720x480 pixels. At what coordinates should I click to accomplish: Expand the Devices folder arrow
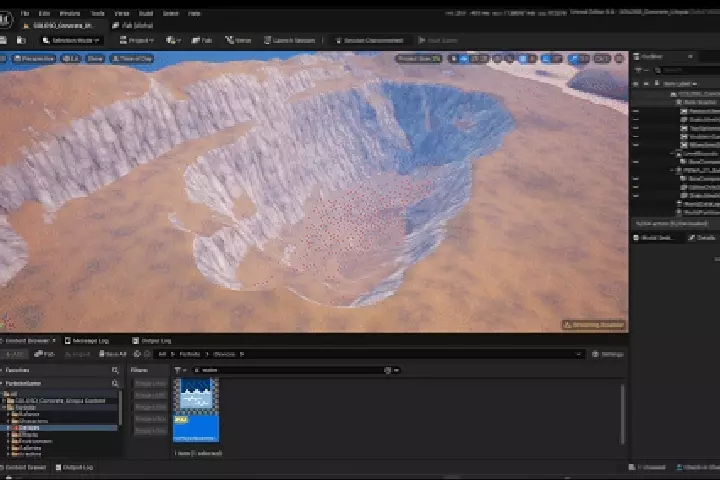point(8,428)
